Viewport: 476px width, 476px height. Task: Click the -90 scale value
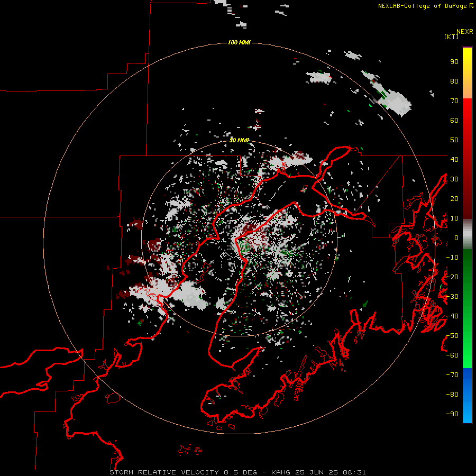452,414
